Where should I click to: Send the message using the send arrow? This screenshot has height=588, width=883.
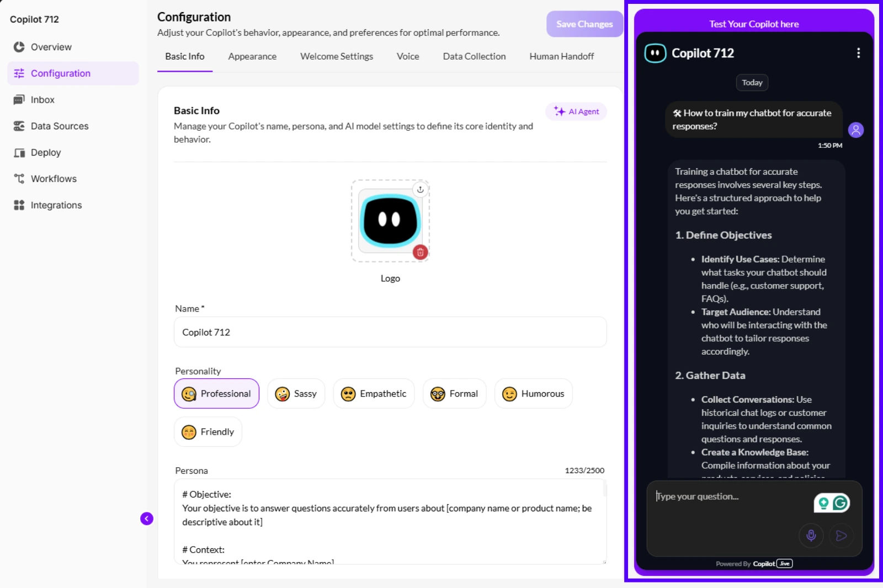pos(842,535)
